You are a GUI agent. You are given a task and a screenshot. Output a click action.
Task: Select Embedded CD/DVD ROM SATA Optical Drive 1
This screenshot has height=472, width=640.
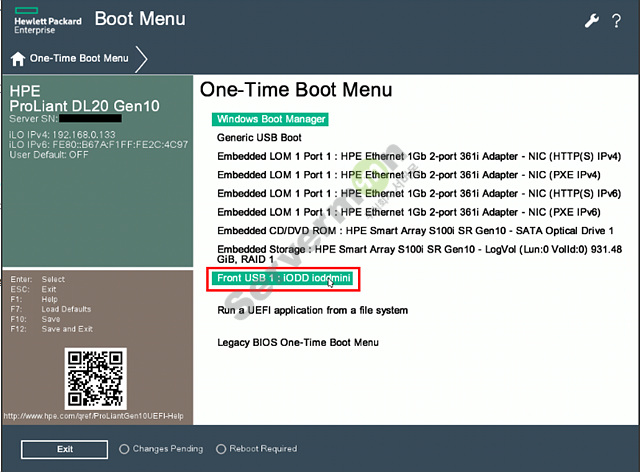[415, 231]
